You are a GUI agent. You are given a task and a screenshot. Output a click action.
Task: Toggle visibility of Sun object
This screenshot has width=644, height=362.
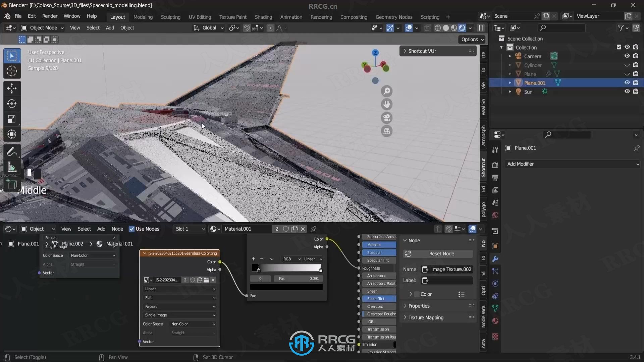click(627, 92)
